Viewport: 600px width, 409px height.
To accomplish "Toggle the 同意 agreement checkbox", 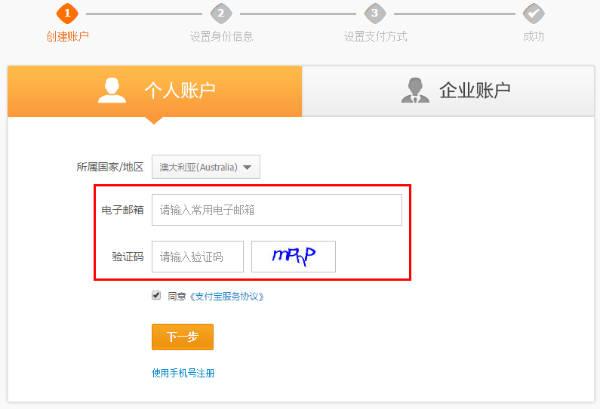I will (156, 295).
